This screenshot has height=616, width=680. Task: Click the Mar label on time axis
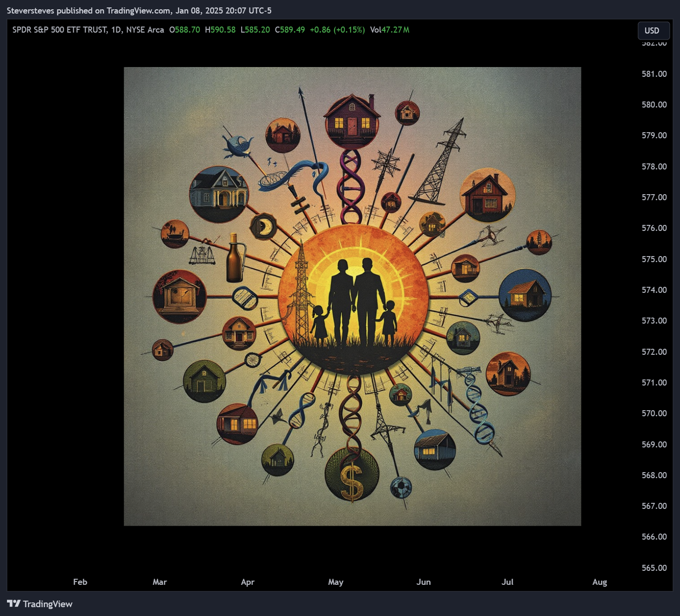pos(160,582)
